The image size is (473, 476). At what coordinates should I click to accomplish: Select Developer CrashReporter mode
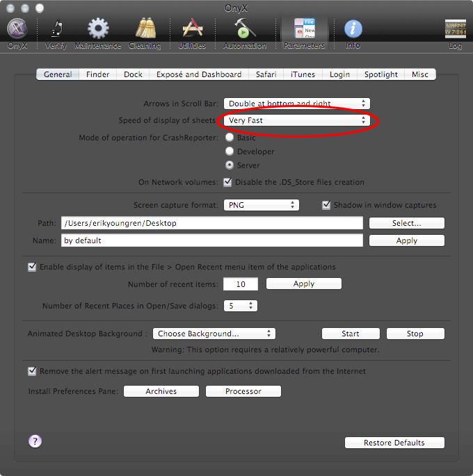pos(230,151)
